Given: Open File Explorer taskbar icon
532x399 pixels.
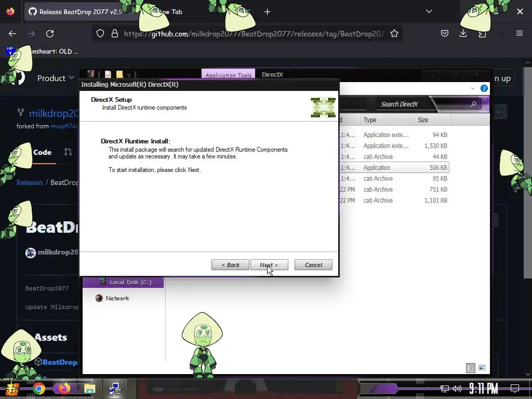Looking at the screenshot, I should pos(89,389).
